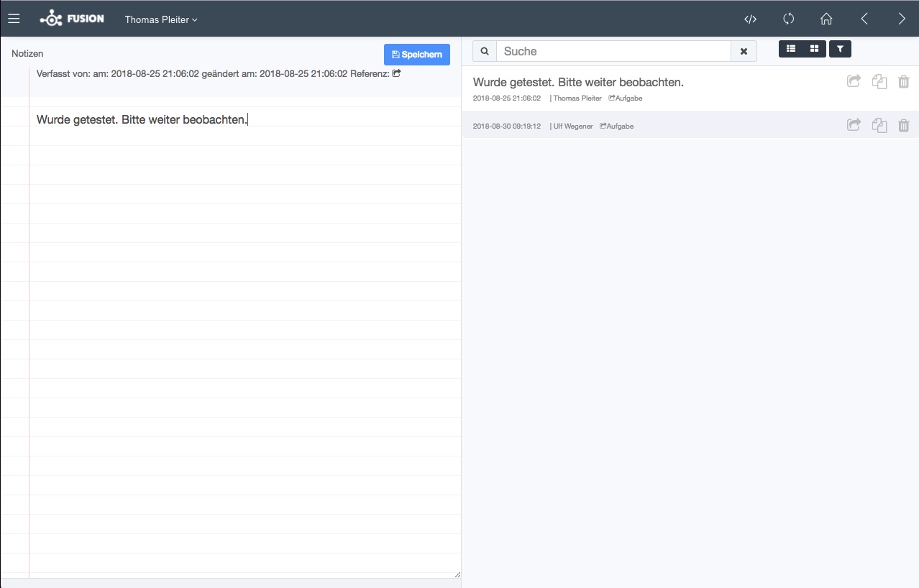Delete the Ulf Wegener note
Screen dimensions: 919x588
coord(904,126)
